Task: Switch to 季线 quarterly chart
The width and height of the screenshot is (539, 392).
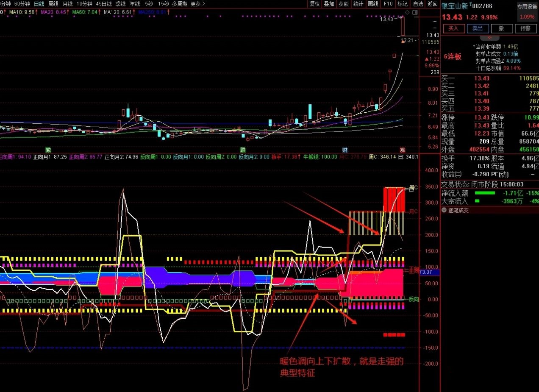Action: click(120, 4)
